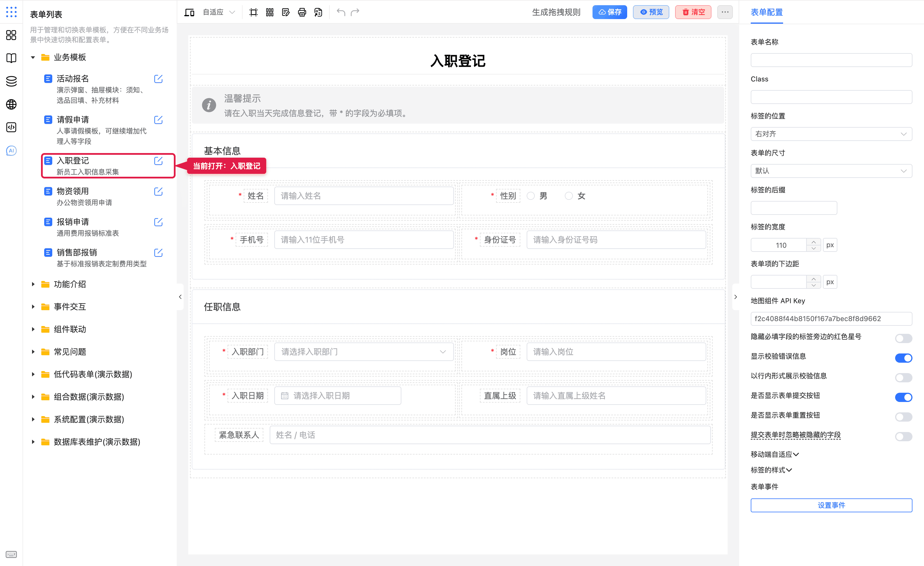Open the AI assistant sidebar icon

click(x=11, y=151)
